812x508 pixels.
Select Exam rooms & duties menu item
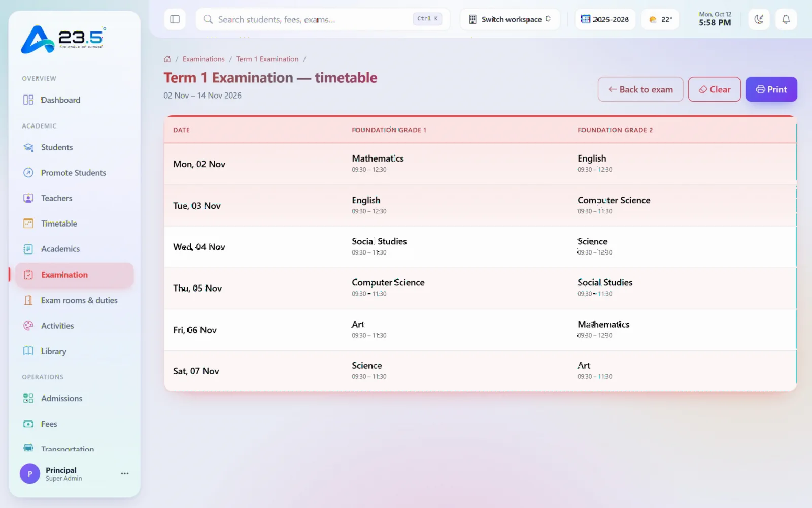click(74, 300)
